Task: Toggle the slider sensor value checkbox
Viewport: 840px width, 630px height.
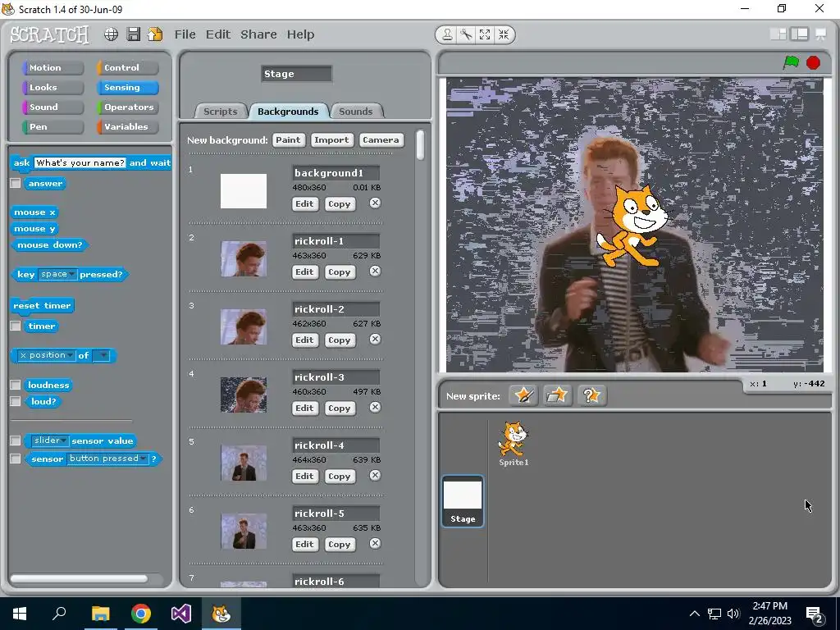Action: click(16, 441)
